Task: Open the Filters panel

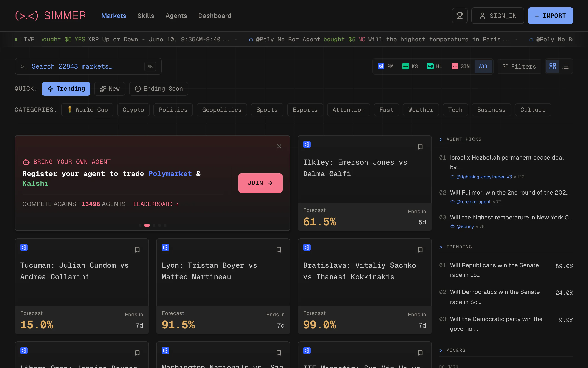Action: tap(519, 66)
